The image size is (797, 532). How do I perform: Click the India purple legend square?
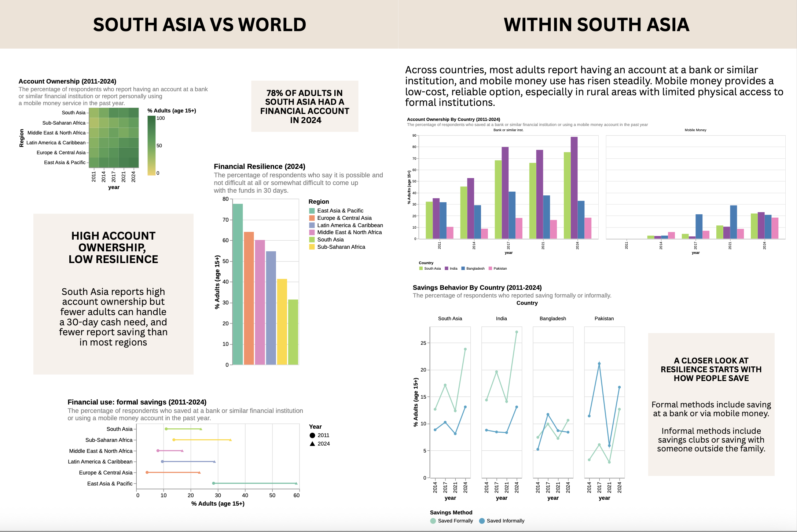[447, 269]
